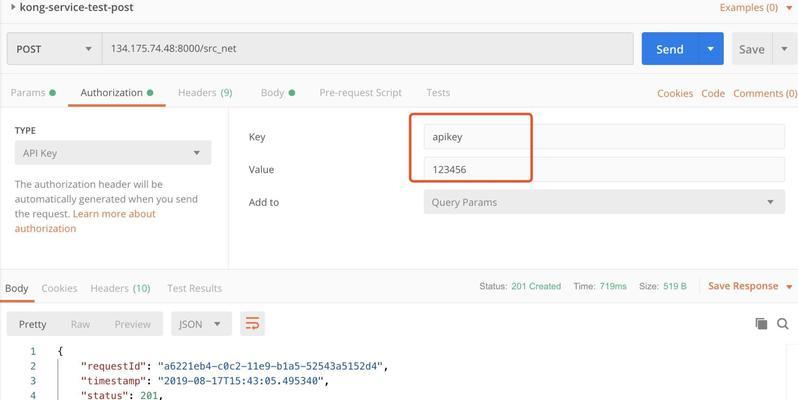Click the 201 Created status text
This screenshot has height=400, width=798.
[536, 286]
